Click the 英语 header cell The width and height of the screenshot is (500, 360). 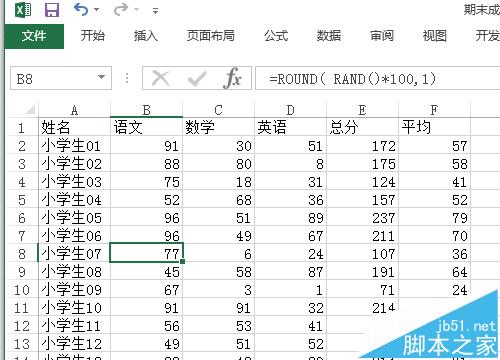[x=290, y=127]
